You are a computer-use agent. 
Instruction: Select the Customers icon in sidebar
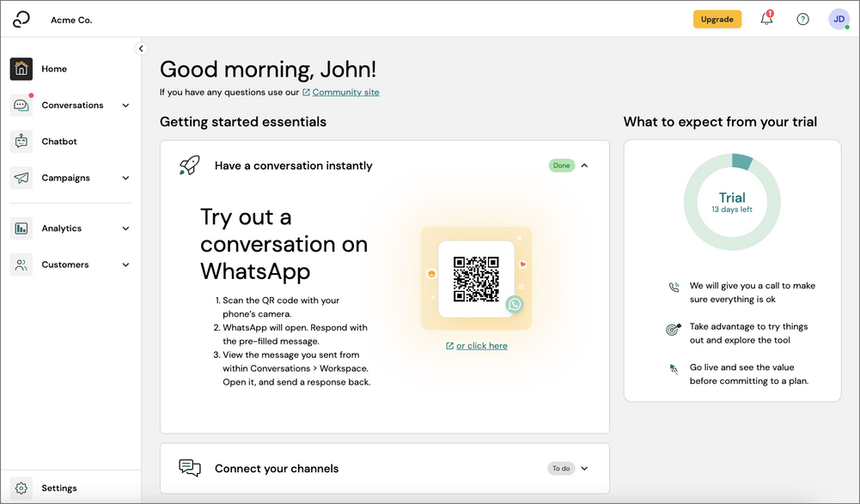21,264
